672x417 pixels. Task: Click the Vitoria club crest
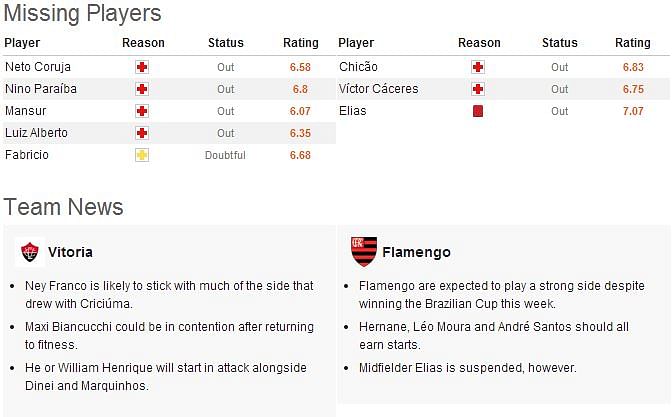[30, 252]
